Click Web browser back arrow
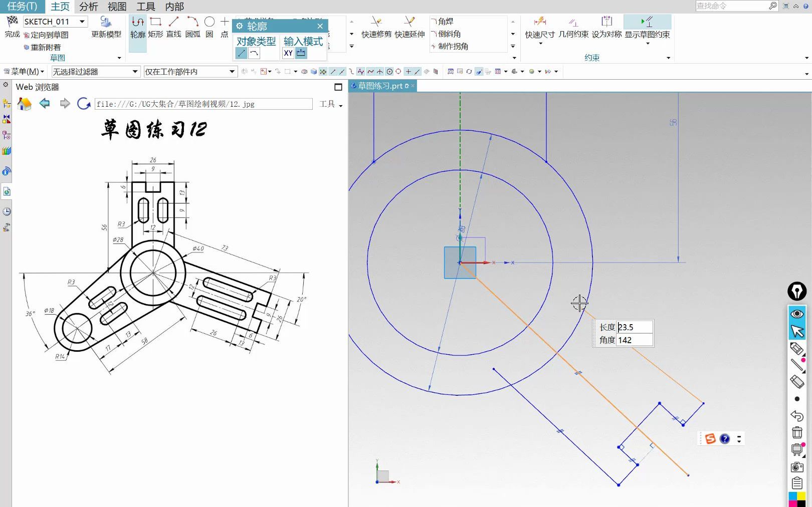This screenshot has width=812, height=507. point(45,104)
